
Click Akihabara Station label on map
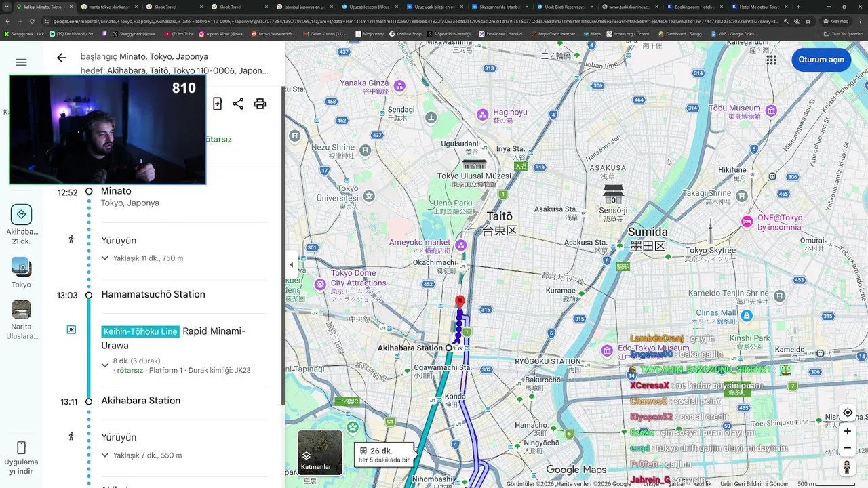click(x=410, y=348)
